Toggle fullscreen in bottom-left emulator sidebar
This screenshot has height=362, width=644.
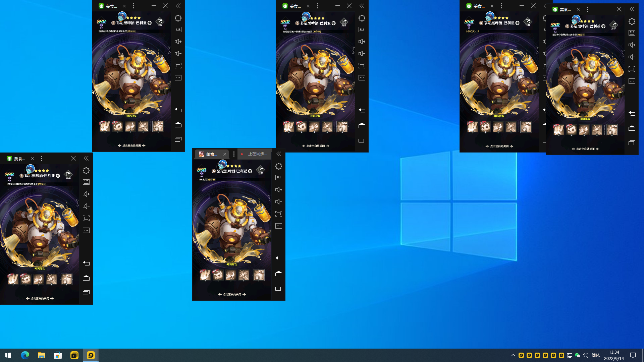[x=86, y=218]
